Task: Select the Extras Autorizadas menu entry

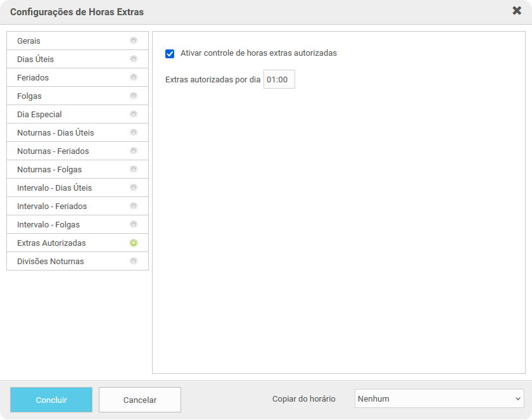Action: [51, 243]
